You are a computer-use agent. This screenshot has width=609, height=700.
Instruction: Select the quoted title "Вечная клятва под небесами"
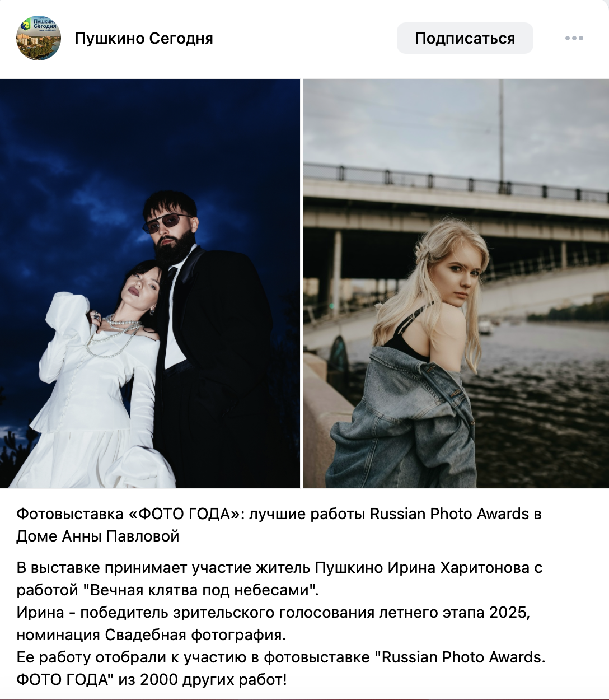[x=204, y=590]
